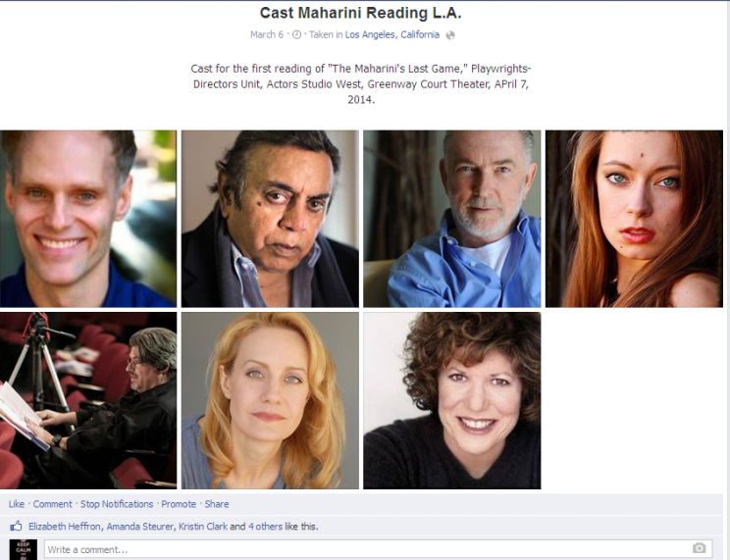This screenshot has height=560, width=730.
Task: Expand the 4 others who liked this
Action: (265, 527)
